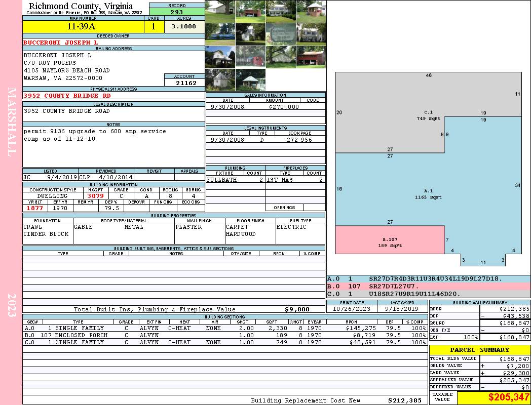Click the card number 1
Screen dimensions: 532x405
154,26
